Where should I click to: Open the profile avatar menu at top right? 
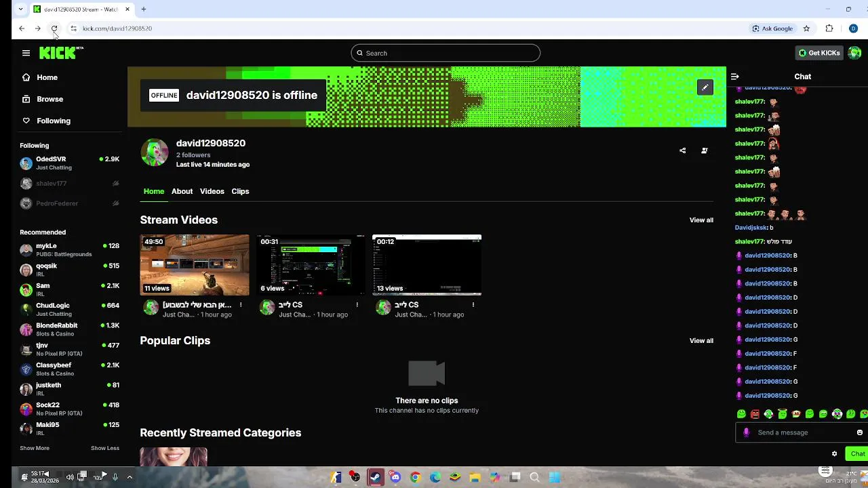(x=854, y=53)
